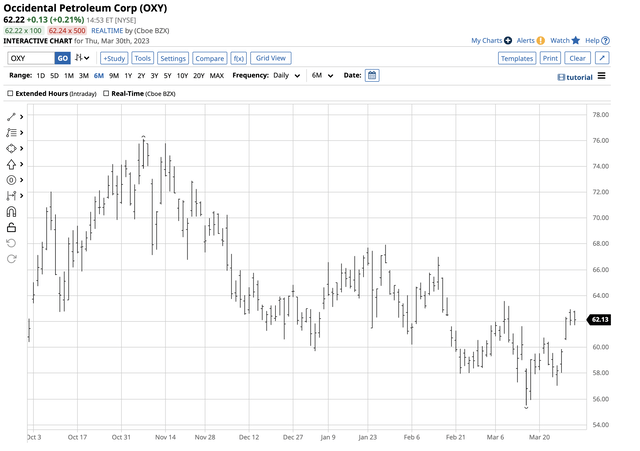
Task: Click the undo arrow icon
Action: [x=11, y=243]
